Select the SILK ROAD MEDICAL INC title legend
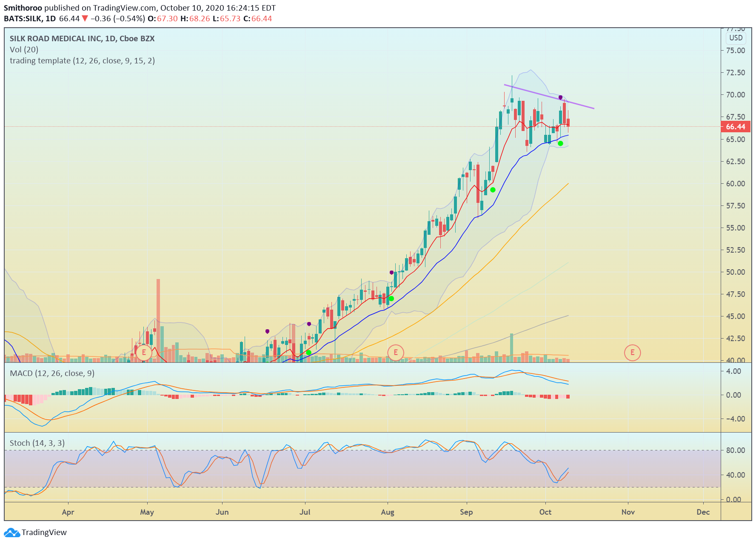 tap(82, 39)
